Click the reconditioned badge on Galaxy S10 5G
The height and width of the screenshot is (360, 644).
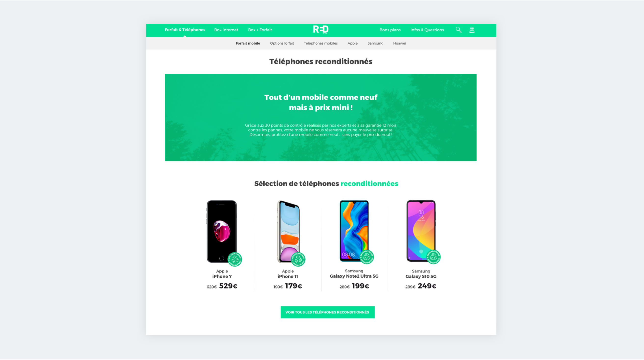[433, 257]
